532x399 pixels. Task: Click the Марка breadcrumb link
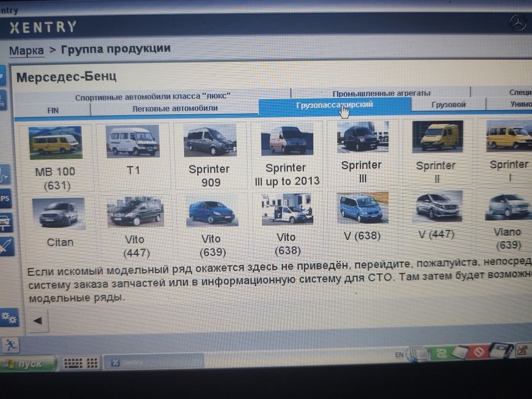(x=26, y=51)
